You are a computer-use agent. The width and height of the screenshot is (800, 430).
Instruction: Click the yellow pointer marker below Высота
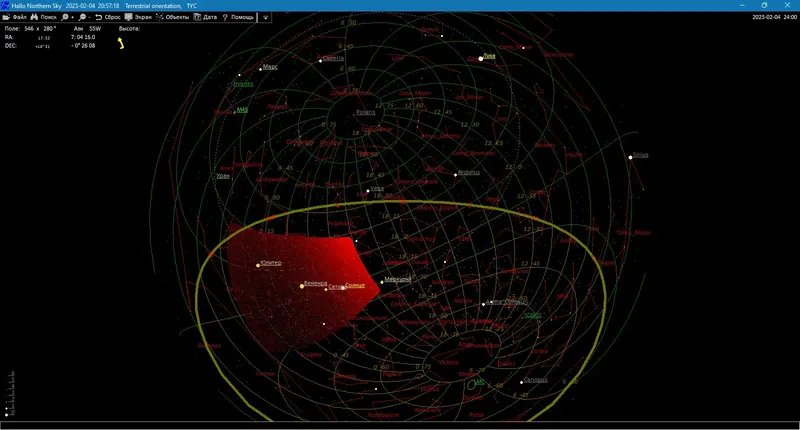(121, 43)
